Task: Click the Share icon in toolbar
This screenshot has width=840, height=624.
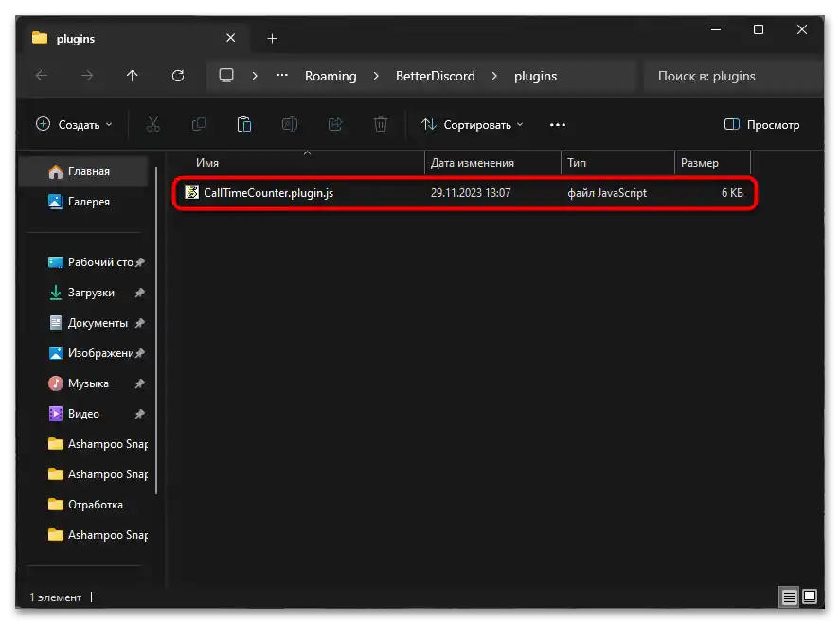Action: click(335, 125)
